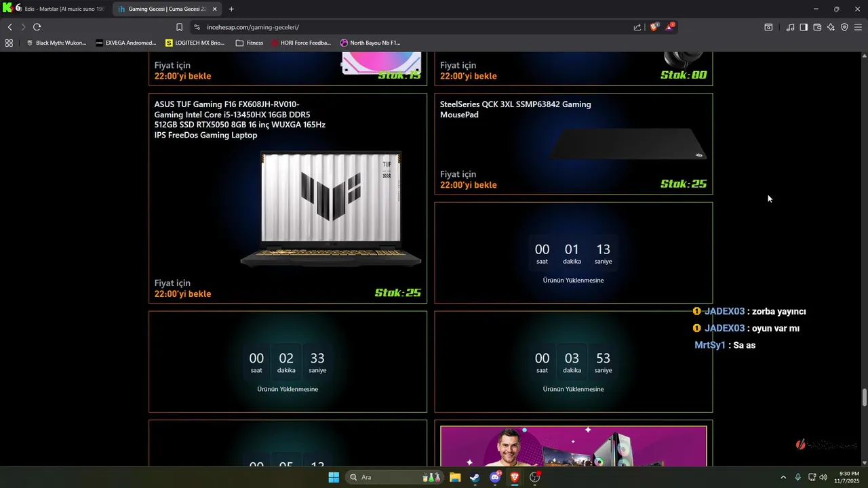
Task: Click the pink fan product image
Action: coord(381,62)
